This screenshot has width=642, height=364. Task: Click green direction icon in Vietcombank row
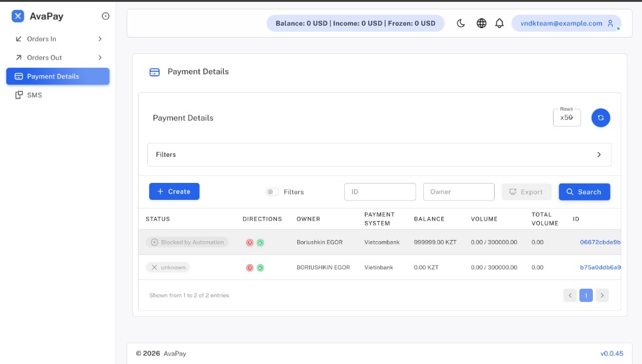click(260, 242)
